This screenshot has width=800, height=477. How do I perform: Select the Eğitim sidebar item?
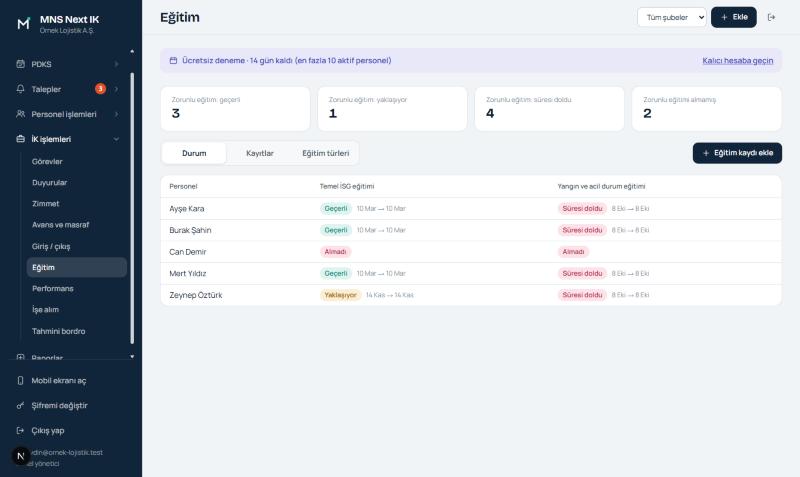(x=77, y=267)
